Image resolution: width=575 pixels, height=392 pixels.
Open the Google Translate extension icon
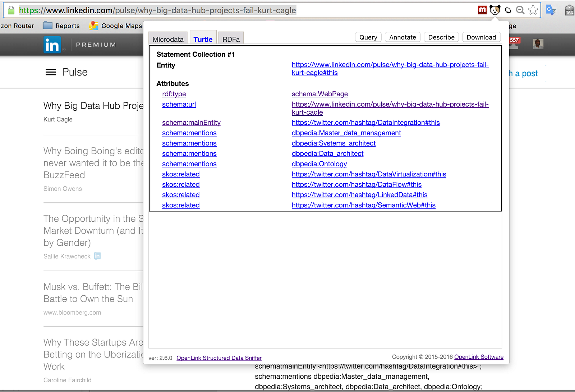550,10
